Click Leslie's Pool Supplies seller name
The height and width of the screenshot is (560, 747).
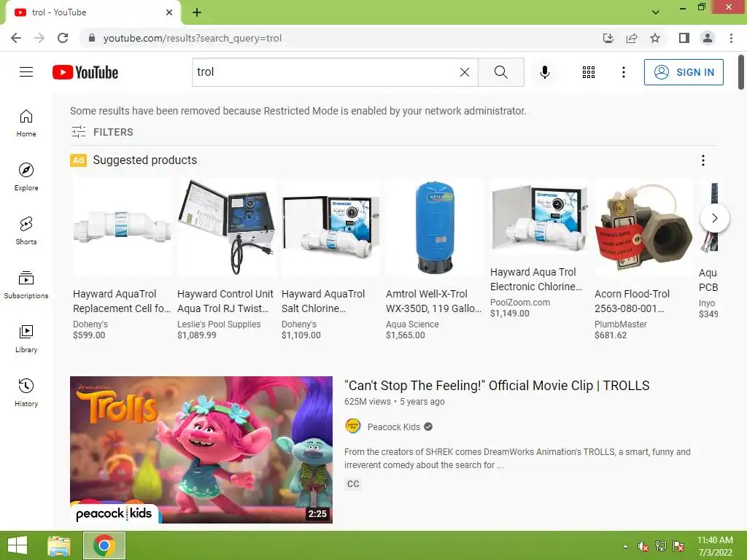pyautogui.click(x=219, y=324)
